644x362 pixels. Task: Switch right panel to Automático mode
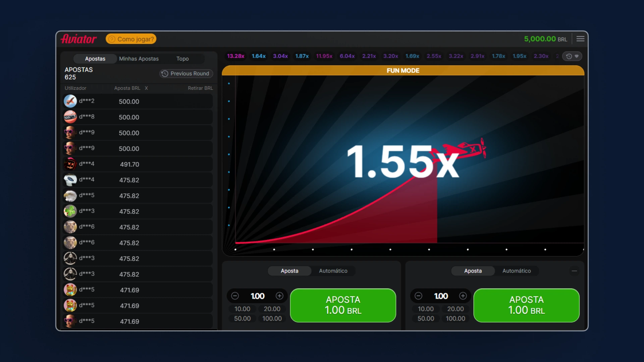click(x=516, y=271)
